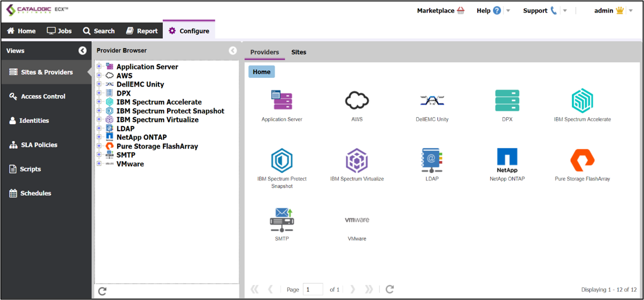Screen dimensions: 644x300
Task: Select the NetApp ONTAP provider icon
Action: tap(507, 161)
